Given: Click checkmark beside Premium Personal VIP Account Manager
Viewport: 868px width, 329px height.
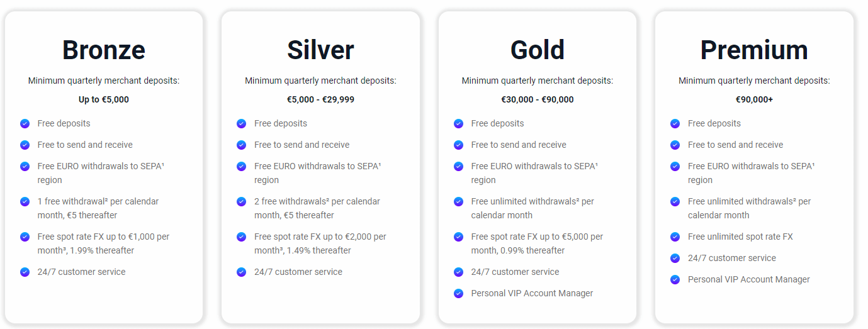Looking at the screenshot, I should 675,279.
